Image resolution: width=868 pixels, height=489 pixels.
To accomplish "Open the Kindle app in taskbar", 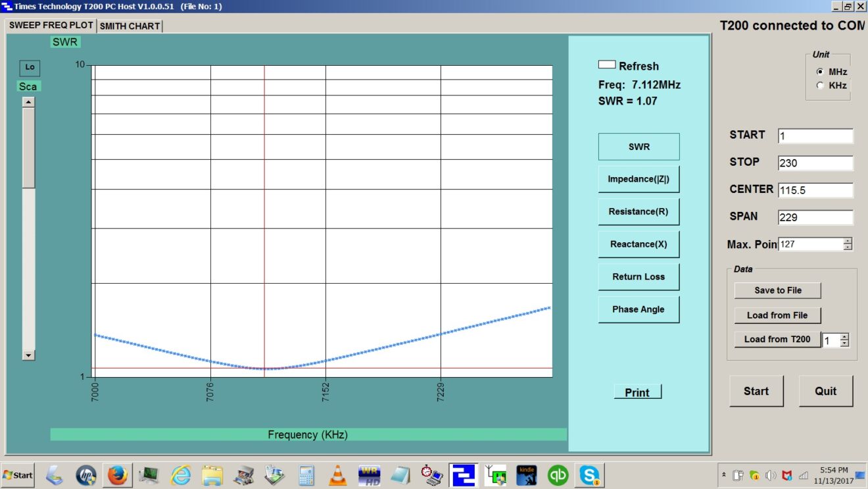I will (x=526, y=475).
